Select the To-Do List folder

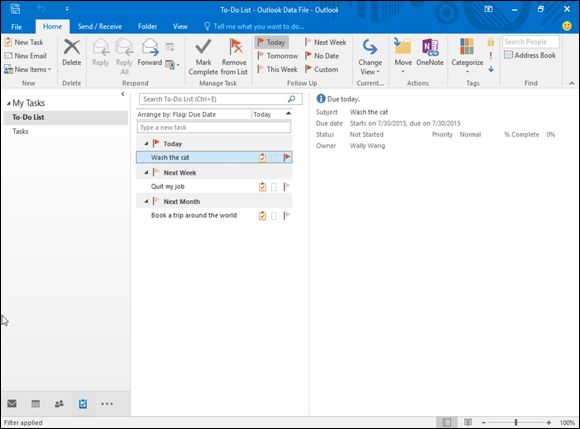coord(65,117)
